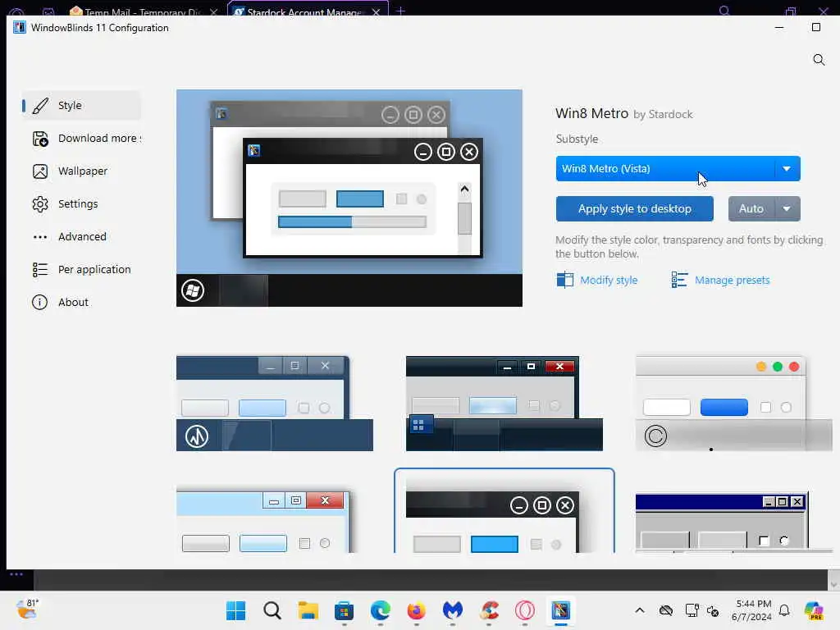Viewport: 840px width, 630px height.
Task: Open Malwarebytes from taskbar
Action: 453,610
